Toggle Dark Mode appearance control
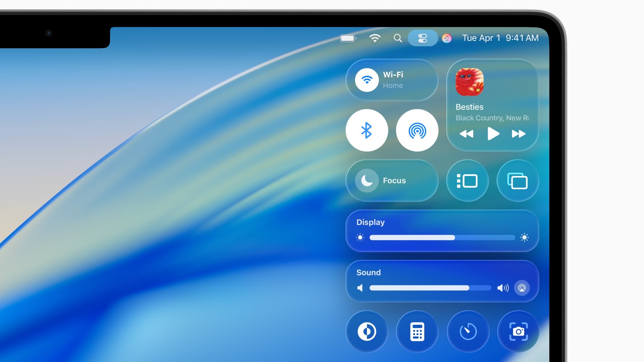644x362 pixels. pyautogui.click(x=367, y=332)
